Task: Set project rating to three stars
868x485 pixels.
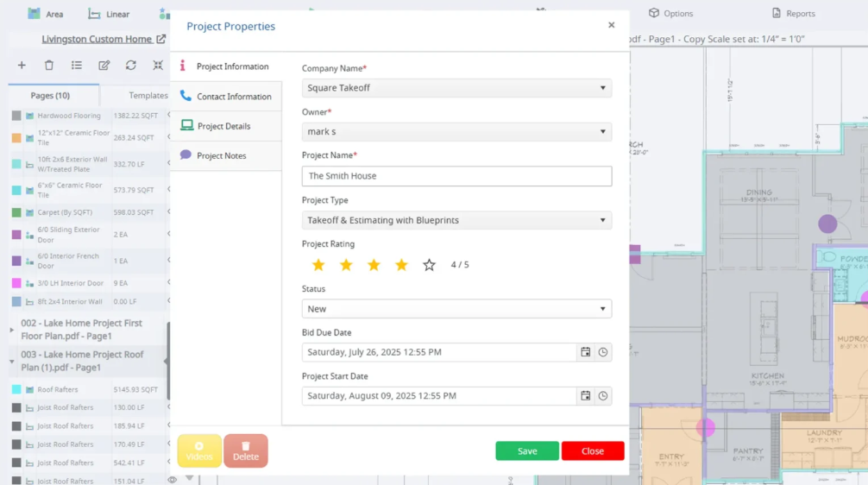Action: pos(374,265)
